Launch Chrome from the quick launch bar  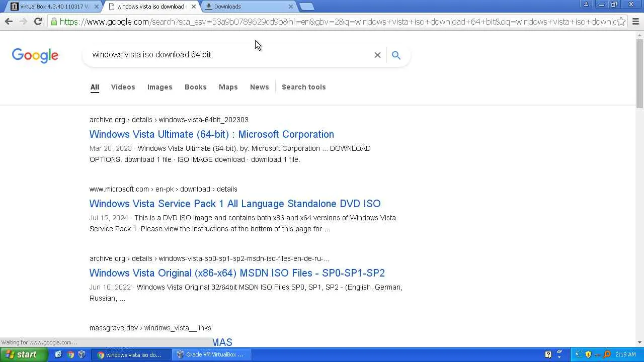click(70, 354)
